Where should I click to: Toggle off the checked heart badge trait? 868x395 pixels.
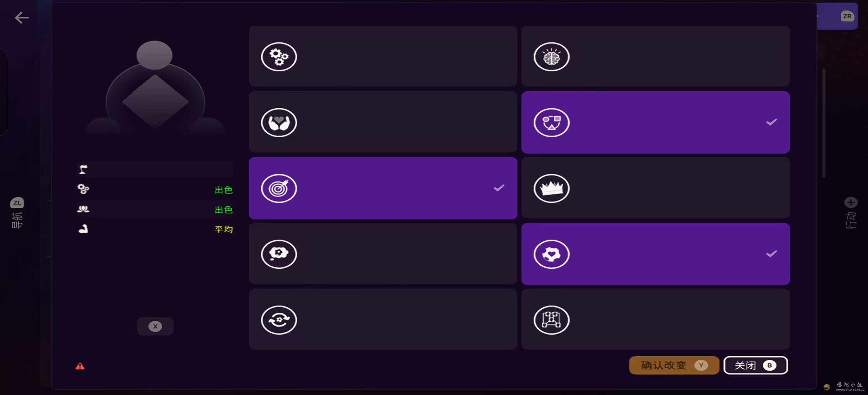coord(655,254)
